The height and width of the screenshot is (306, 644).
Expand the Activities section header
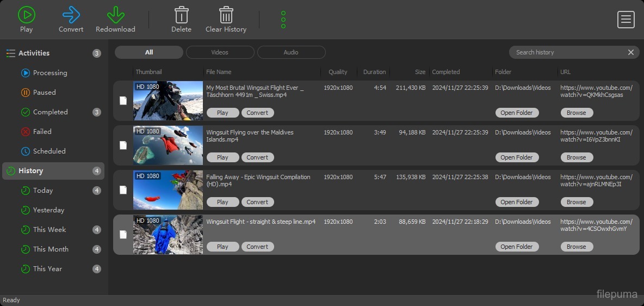click(34, 53)
